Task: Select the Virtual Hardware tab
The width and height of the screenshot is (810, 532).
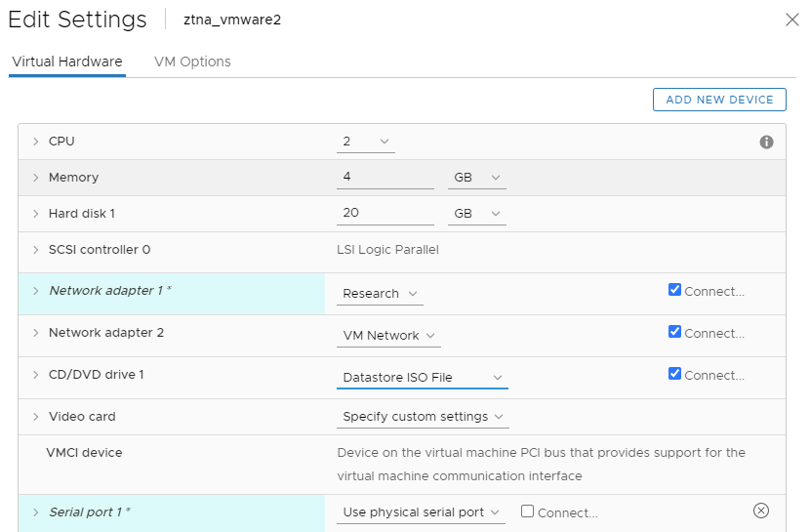Action: click(x=67, y=61)
